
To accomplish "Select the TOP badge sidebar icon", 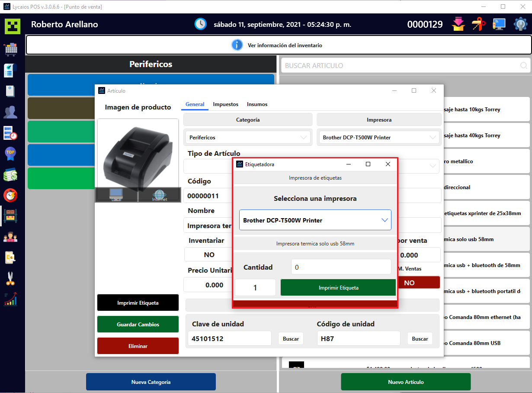I will pos(11,154).
